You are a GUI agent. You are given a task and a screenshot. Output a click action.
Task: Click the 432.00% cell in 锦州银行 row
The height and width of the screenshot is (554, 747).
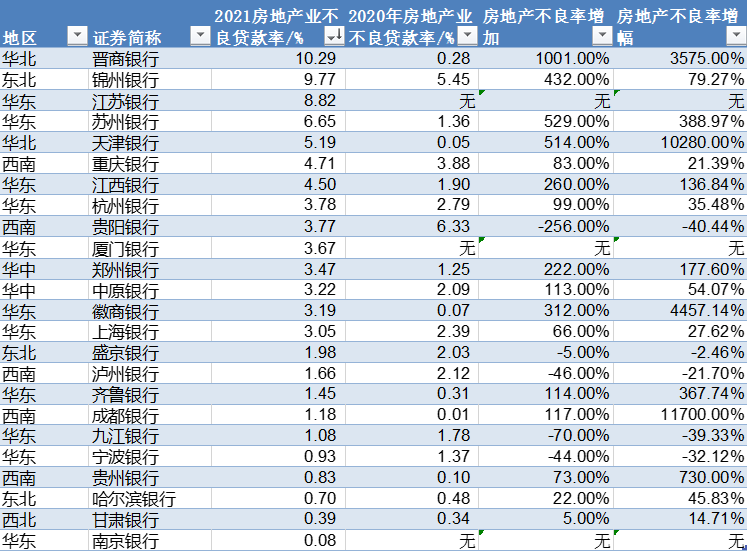click(x=546, y=79)
